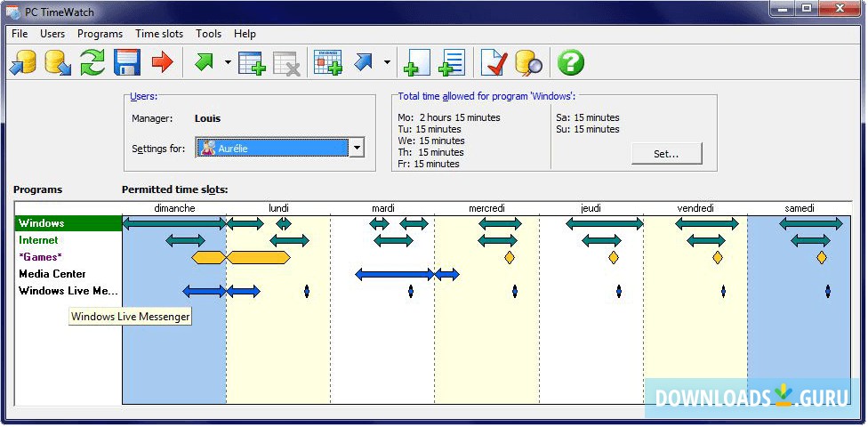Click the green refresh arrows icon
Image resolution: width=868 pixels, height=427 pixels.
92,62
